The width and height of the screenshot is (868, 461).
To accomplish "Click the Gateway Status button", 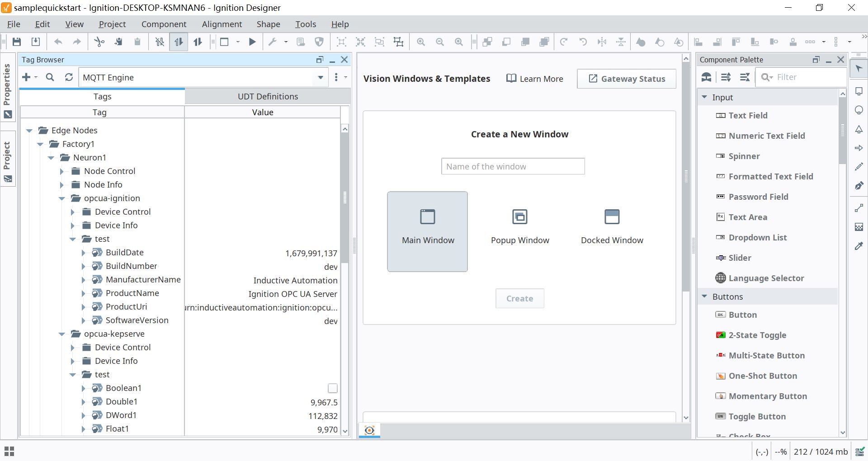I will [627, 79].
